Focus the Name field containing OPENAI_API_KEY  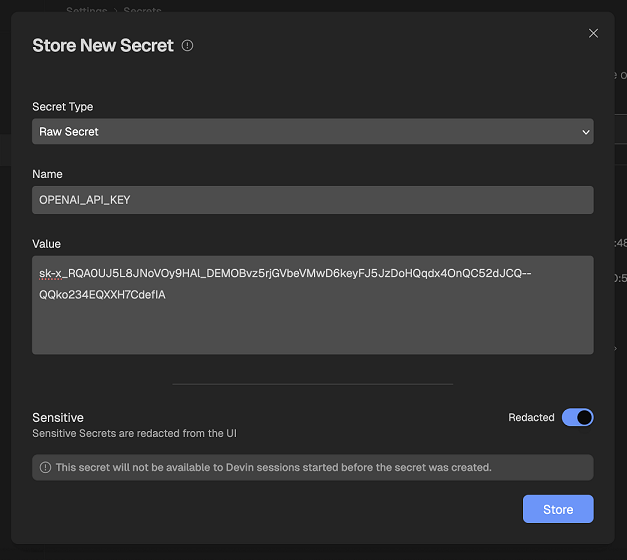pyautogui.click(x=313, y=200)
